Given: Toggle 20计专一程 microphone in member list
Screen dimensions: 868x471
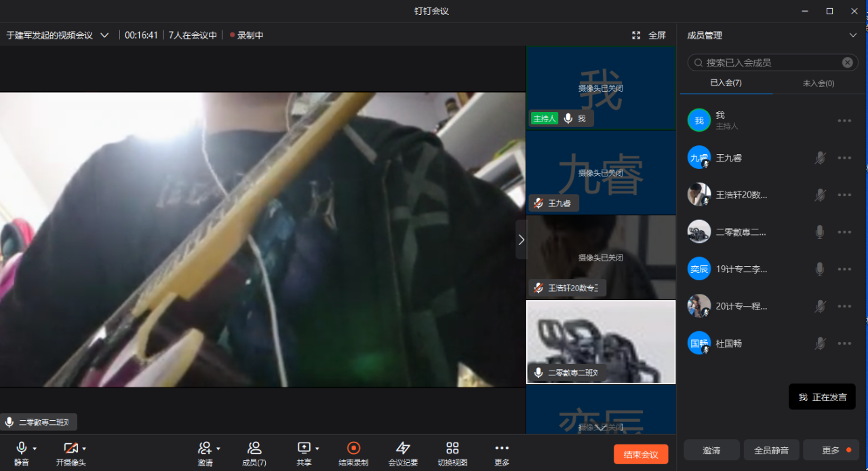Looking at the screenshot, I should point(820,306).
